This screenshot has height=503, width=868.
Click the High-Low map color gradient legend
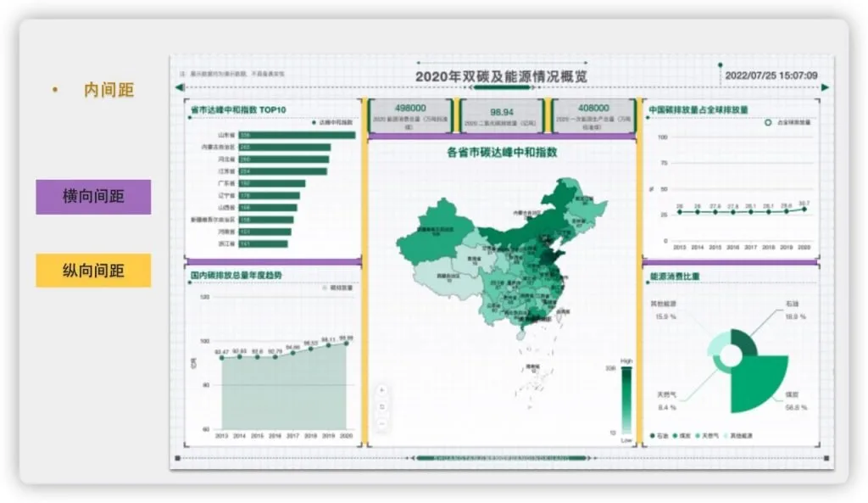pos(626,400)
